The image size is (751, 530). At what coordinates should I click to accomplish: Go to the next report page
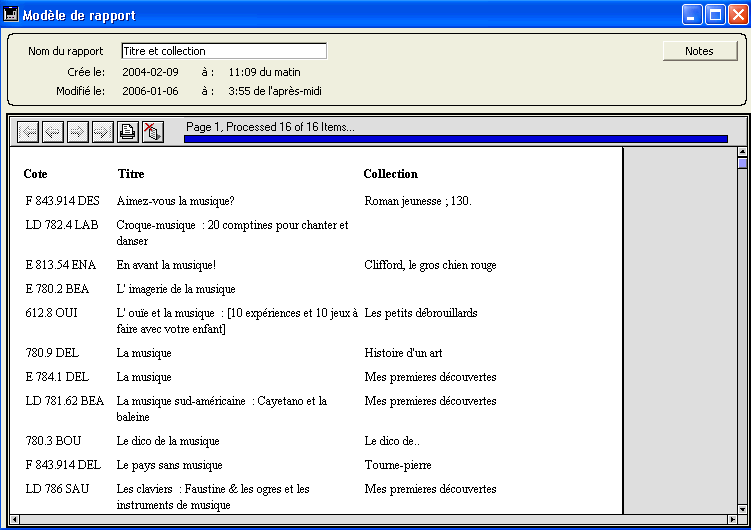[x=78, y=132]
